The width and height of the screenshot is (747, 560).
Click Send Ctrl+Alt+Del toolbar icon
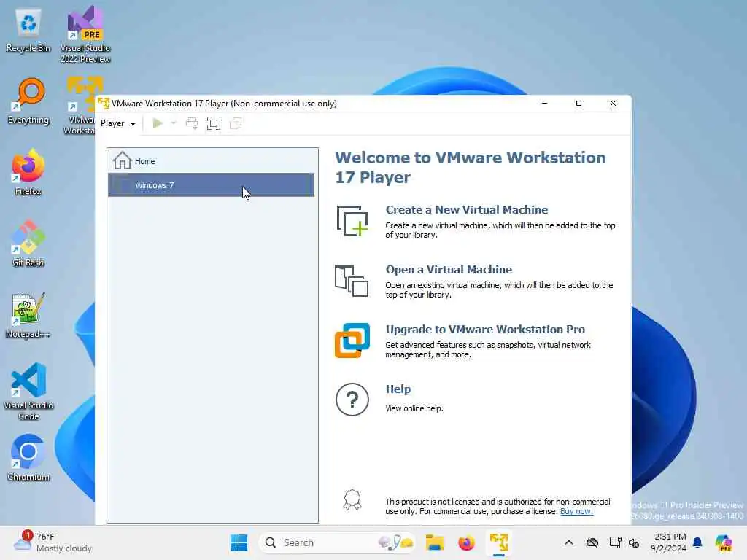point(192,123)
